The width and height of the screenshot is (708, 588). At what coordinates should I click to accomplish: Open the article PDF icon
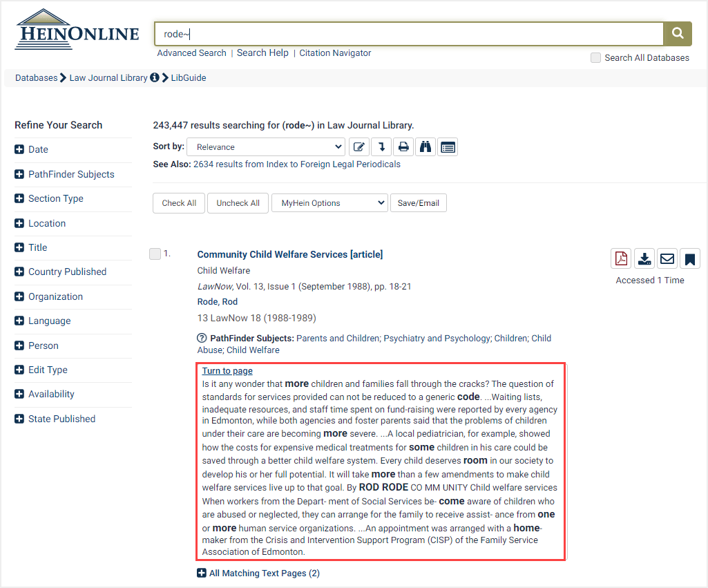pyautogui.click(x=621, y=259)
